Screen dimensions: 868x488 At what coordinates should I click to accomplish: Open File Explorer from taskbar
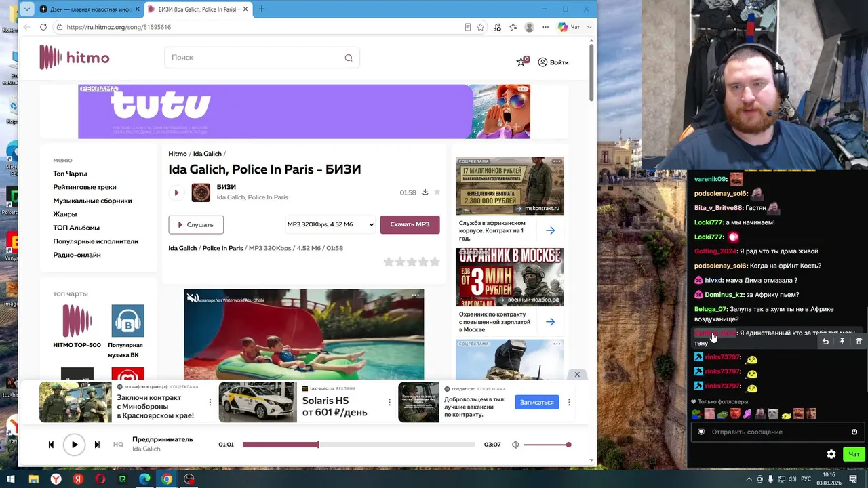[33, 479]
